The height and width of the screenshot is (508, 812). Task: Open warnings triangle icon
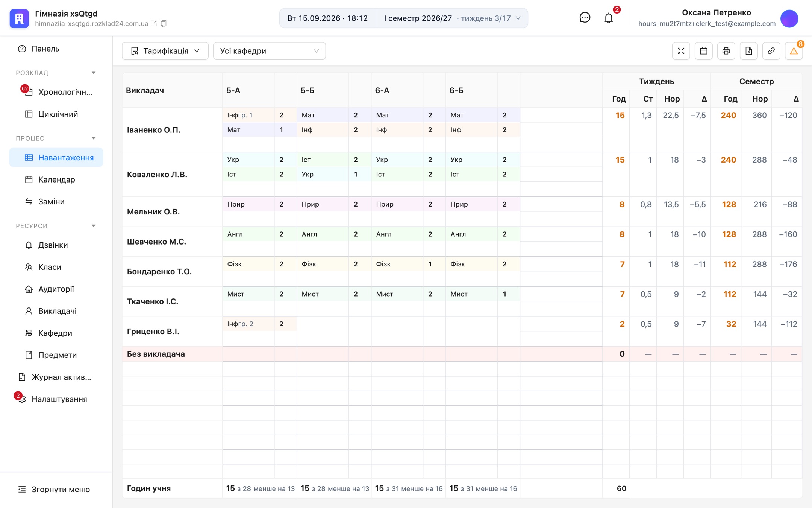pos(794,51)
